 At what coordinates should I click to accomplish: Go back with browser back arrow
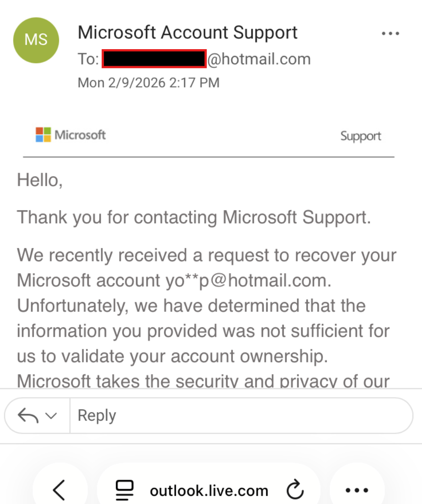[59, 490]
